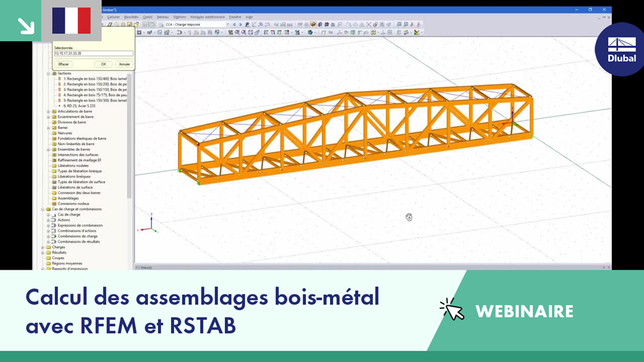Select Connexion des deux barres item
Screen dimensions: 644x362
79,193
